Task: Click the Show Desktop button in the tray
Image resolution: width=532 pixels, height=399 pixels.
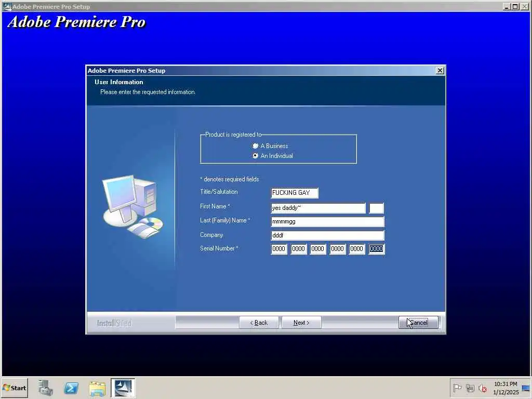Action: 526,388
